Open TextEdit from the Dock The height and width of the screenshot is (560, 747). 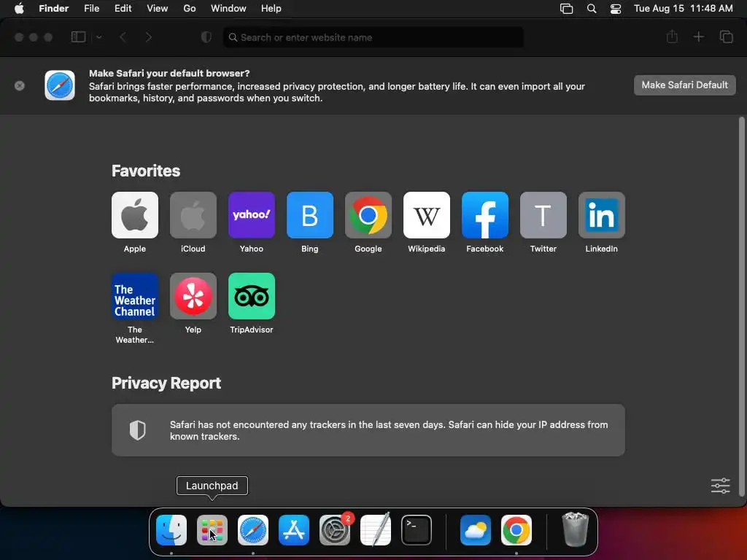click(x=376, y=530)
